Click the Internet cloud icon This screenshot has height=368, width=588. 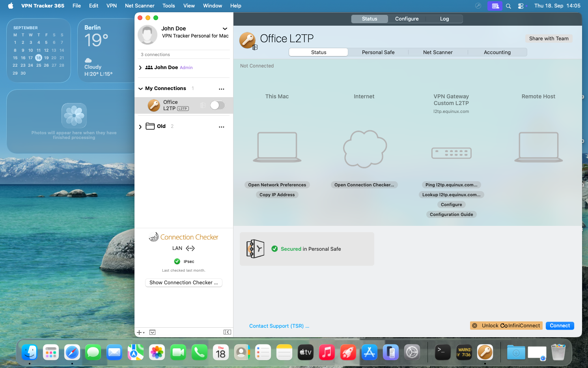364,149
